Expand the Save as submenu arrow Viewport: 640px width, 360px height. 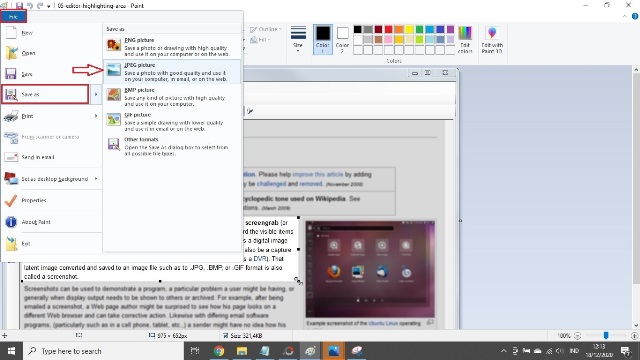coord(96,94)
